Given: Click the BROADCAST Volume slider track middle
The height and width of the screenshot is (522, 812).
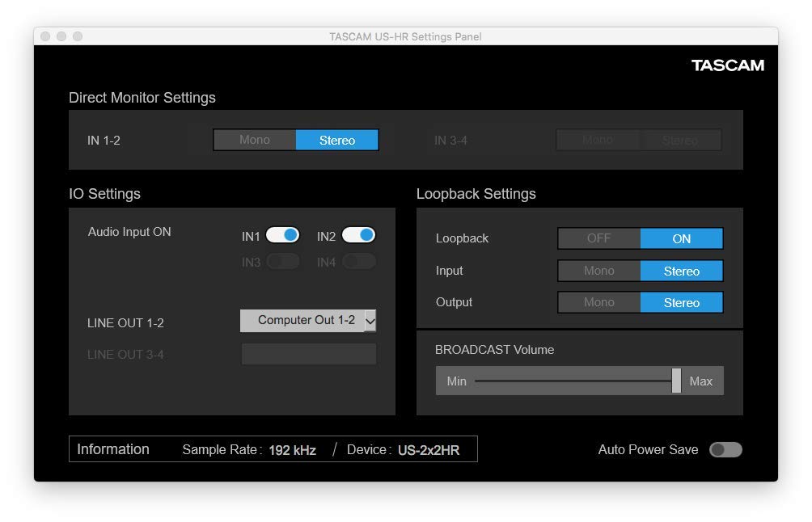Looking at the screenshot, I should point(574,381).
